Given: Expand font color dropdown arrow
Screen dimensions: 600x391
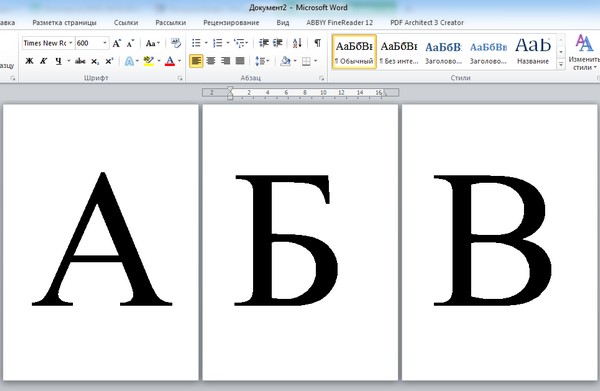Looking at the screenshot, I should point(179,61).
